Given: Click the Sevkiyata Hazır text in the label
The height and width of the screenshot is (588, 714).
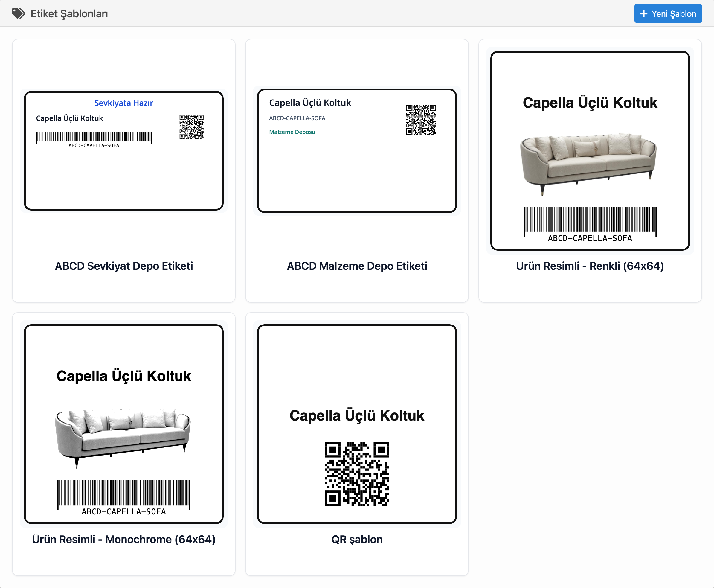Looking at the screenshot, I should (123, 103).
